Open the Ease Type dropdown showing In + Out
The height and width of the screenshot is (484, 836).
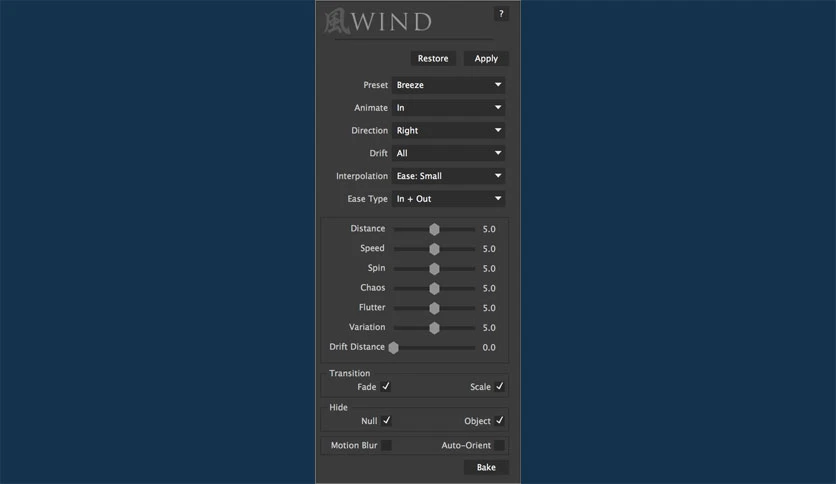click(x=448, y=199)
